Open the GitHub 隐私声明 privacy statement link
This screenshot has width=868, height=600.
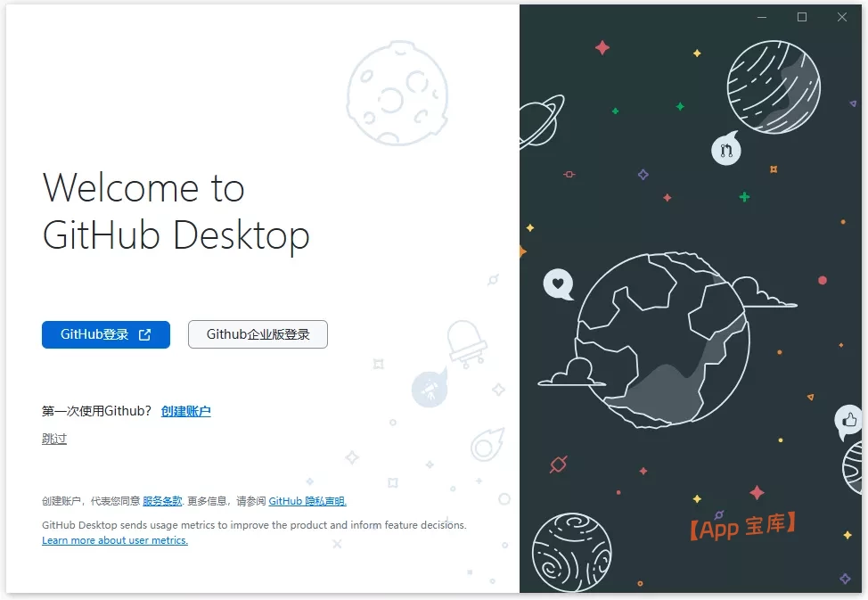(x=307, y=501)
